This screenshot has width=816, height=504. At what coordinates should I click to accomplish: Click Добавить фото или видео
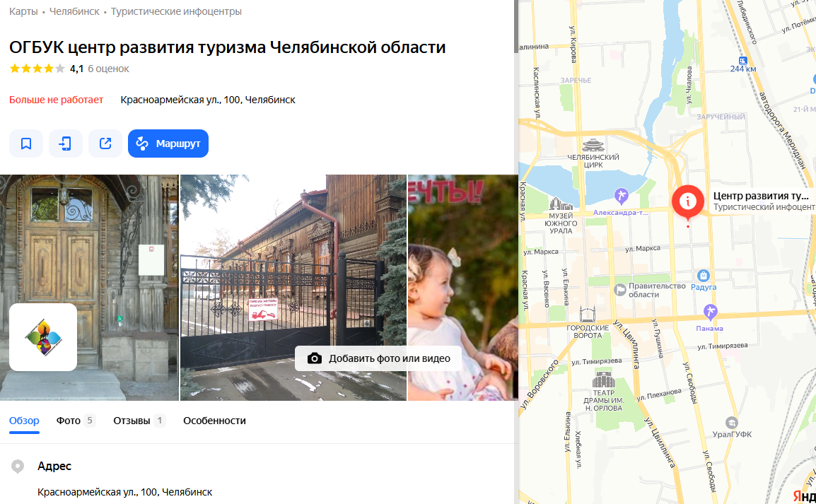point(378,358)
